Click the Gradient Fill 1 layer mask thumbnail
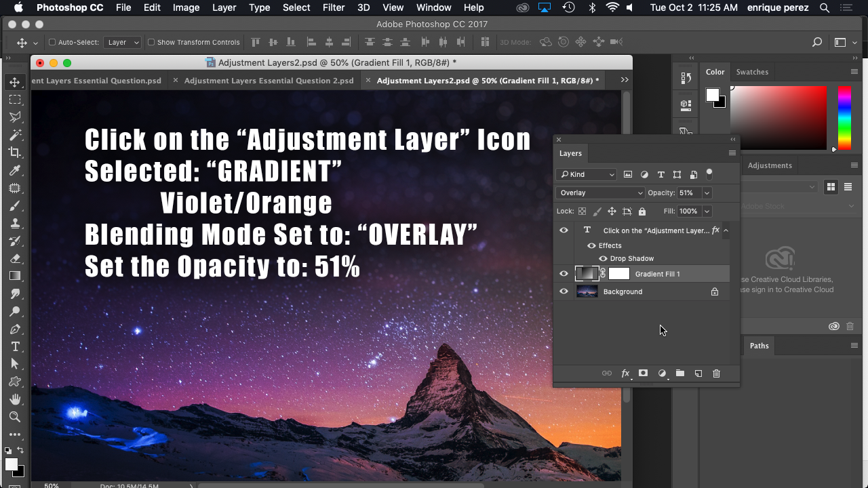Image resolution: width=868 pixels, height=488 pixels. [619, 274]
